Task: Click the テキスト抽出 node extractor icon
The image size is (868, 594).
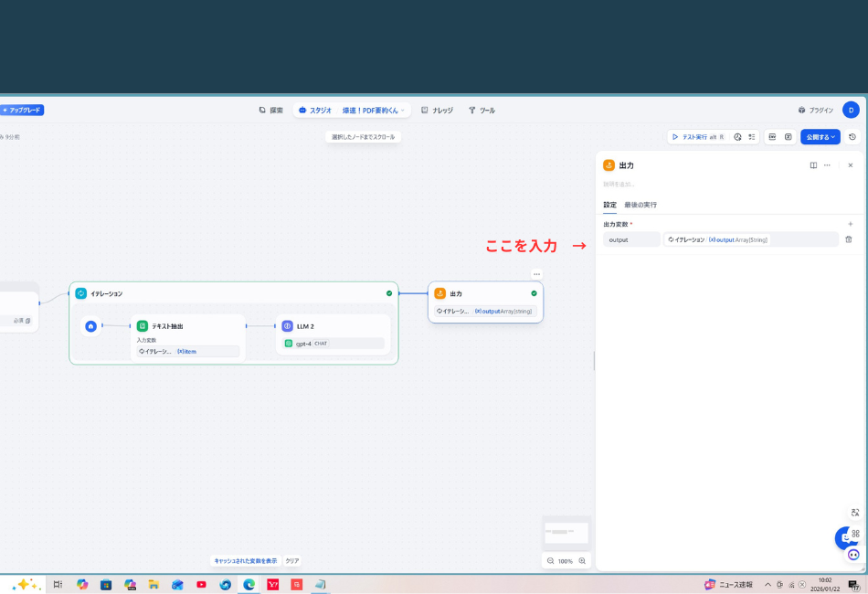Action: (x=142, y=325)
